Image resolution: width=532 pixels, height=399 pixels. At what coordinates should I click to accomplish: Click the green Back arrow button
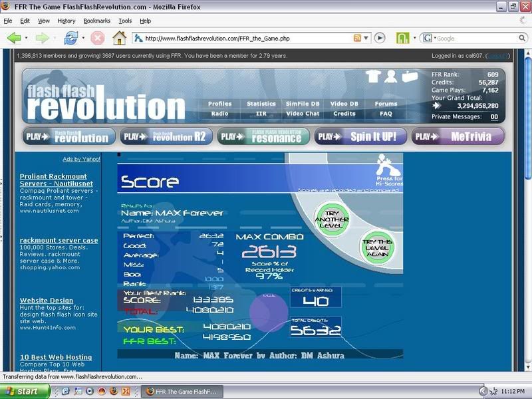pos(14,38)
